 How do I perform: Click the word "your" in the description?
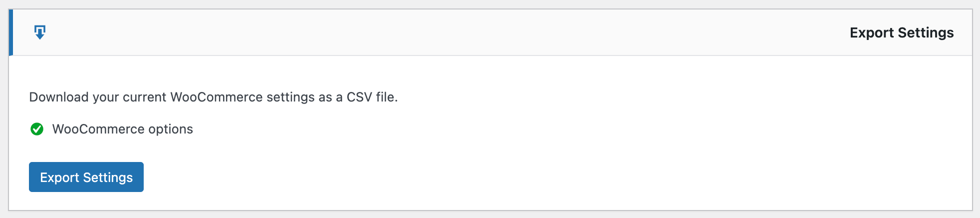point(106,97)
